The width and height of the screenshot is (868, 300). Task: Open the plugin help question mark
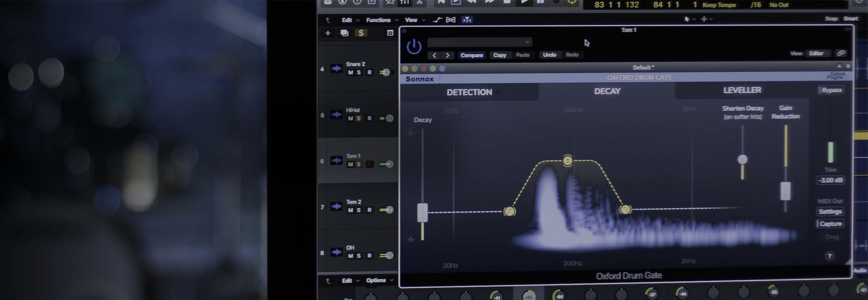coord(829,256)
